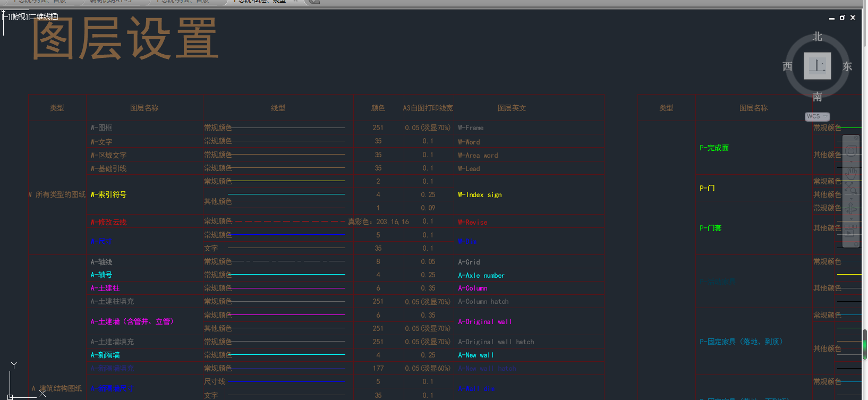Expand the orbit options arrow
The width and height of the screenshot is (868, 400).
tap(851, 219)
